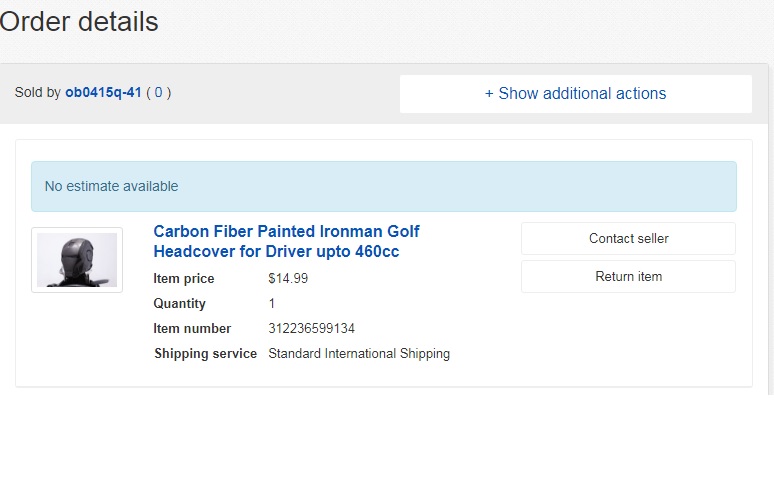Screen dimensions: 774x491
Task: Click the Shipping service label
Action: tap(205, 354)
